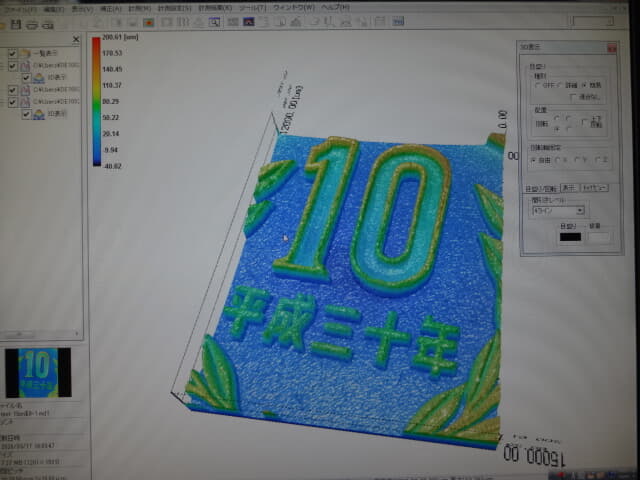The width and height of the screenshot is (640, 480).
Task: Click the height color scale bar
Action: click(96, 102)
